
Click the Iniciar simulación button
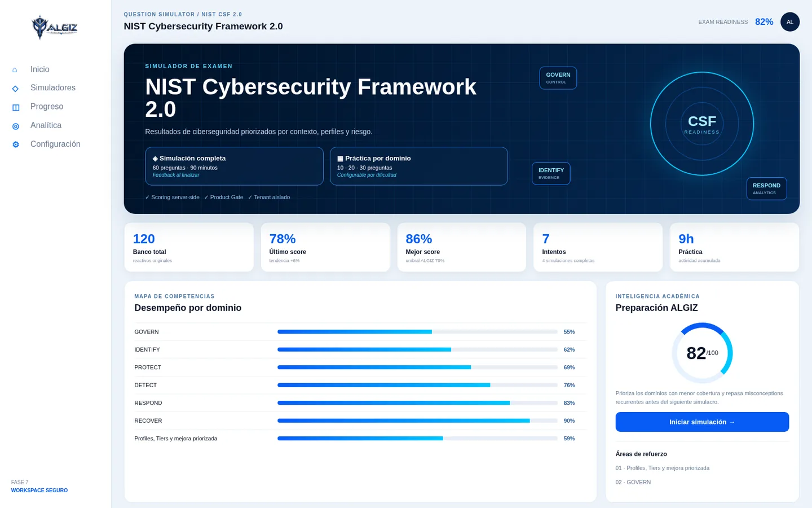point(702,422)
